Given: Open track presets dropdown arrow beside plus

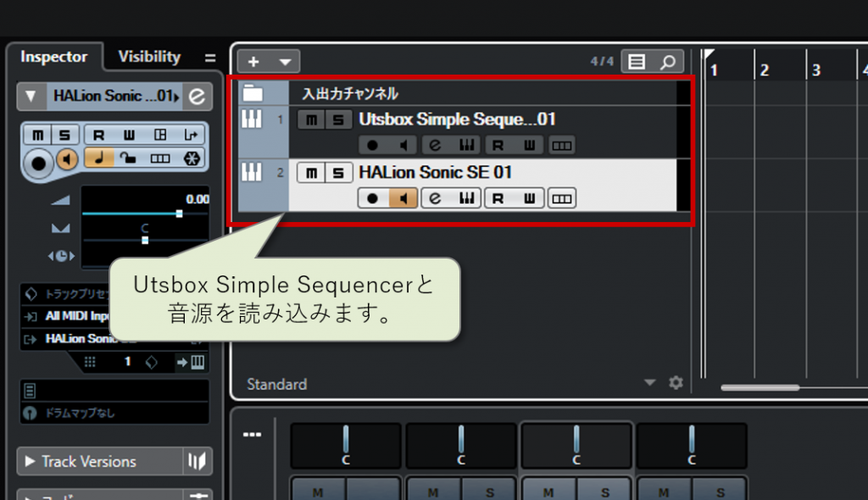Looking at the screenshot, I should coord(285,62).
